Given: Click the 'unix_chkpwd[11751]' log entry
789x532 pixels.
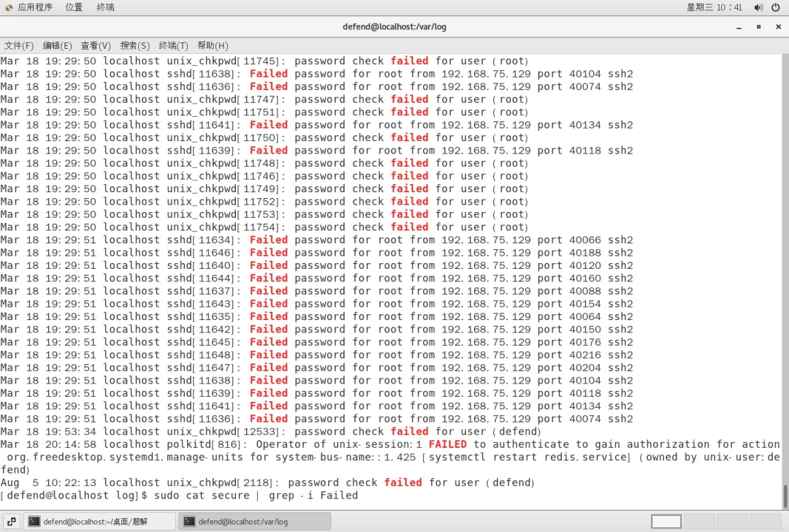Looking at the screenshot, I should pyautogui.click(x=223, y=112).
